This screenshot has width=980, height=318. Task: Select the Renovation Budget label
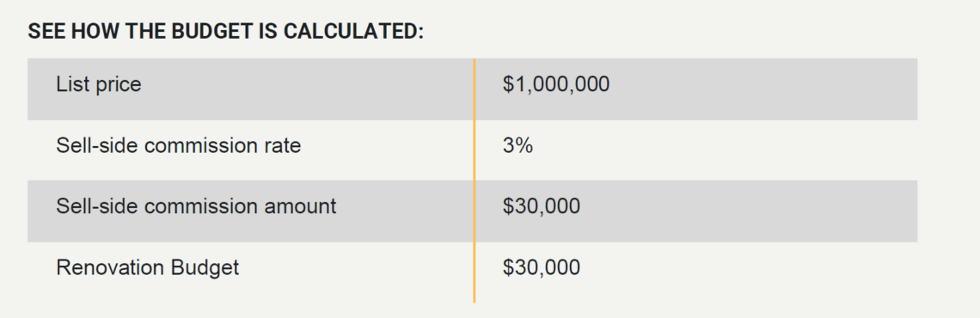pos(148,267)
